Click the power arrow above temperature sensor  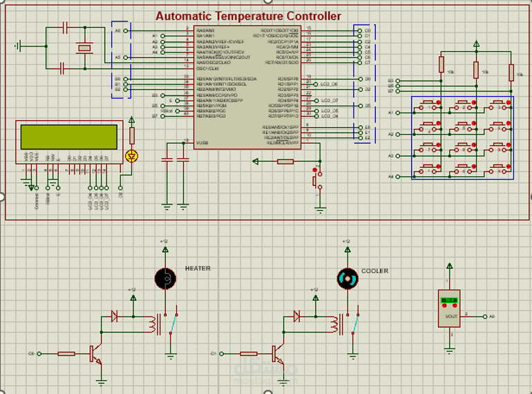(x=450, y=266)
